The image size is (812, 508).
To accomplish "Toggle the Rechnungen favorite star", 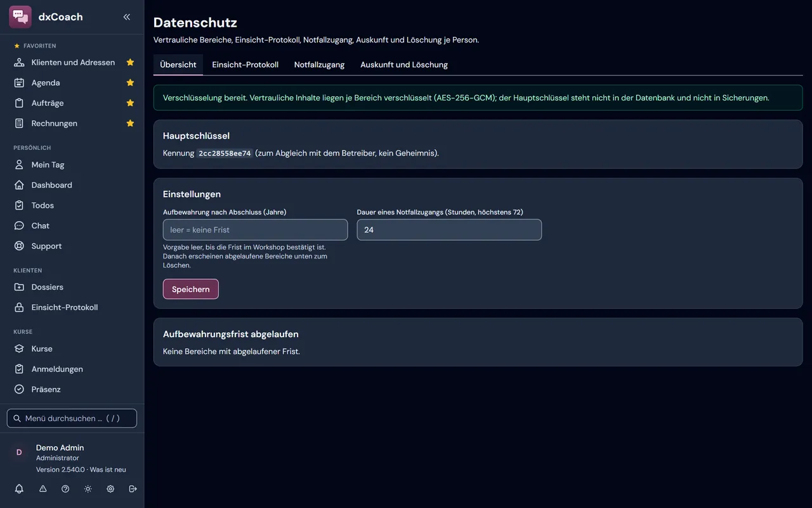I will coord(130,123).
